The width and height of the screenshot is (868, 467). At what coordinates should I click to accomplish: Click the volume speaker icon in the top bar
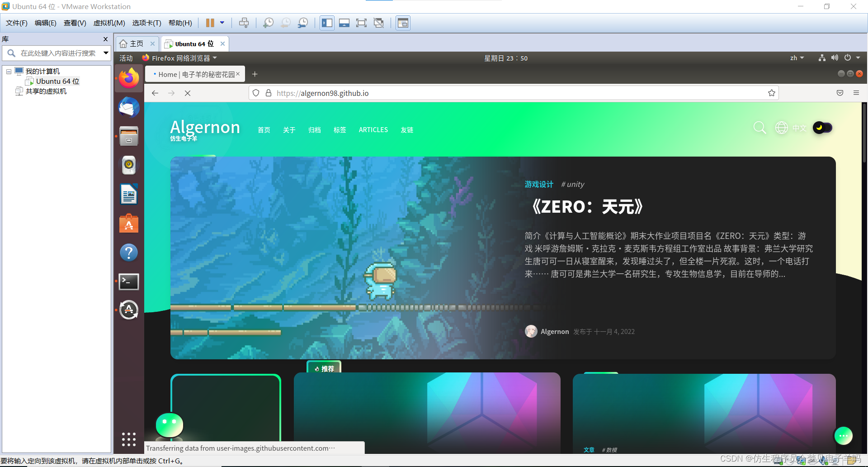[x=835, y=58]
